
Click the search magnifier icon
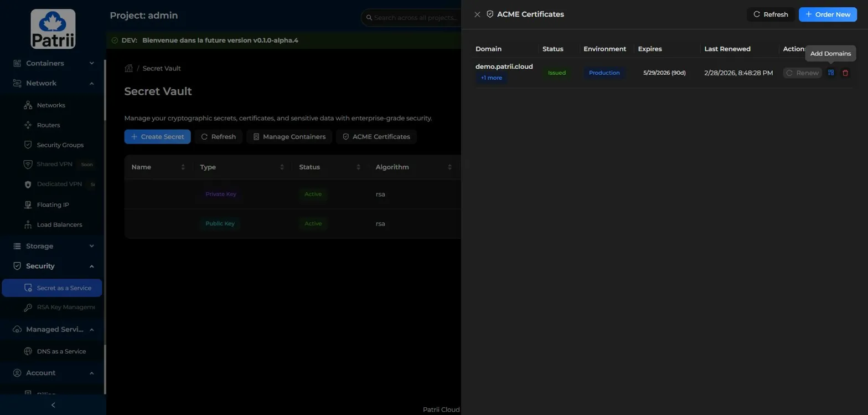[x=369, y=18]
